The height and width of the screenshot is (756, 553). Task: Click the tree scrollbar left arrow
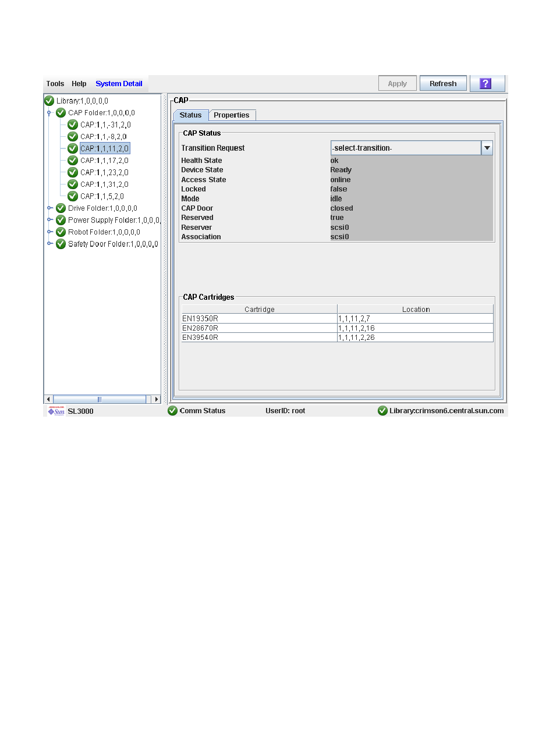[48, 399]
